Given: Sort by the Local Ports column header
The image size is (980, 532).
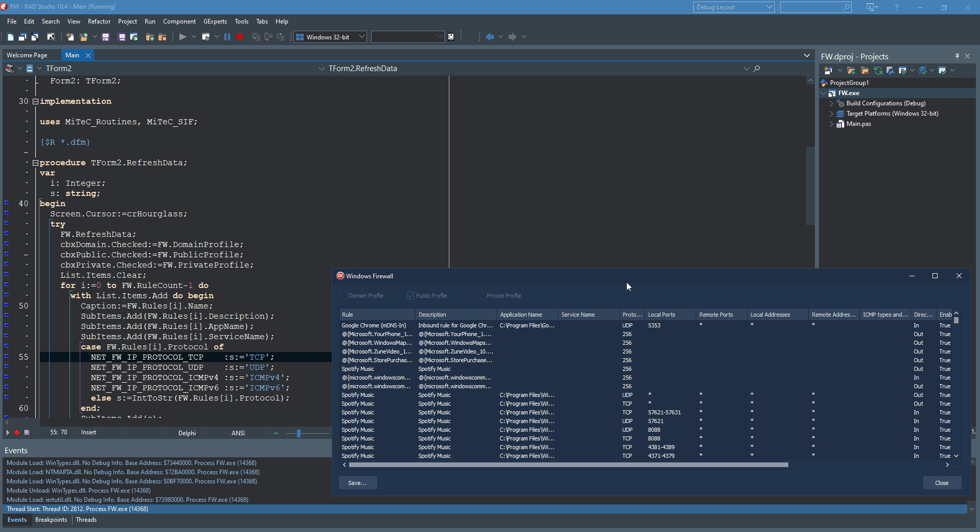Looking at the screenshot, I should (671, 315).
